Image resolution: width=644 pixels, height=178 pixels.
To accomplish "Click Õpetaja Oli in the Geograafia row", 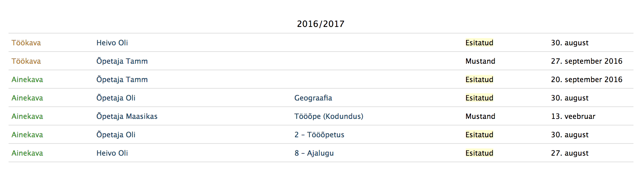I will 116,98.
